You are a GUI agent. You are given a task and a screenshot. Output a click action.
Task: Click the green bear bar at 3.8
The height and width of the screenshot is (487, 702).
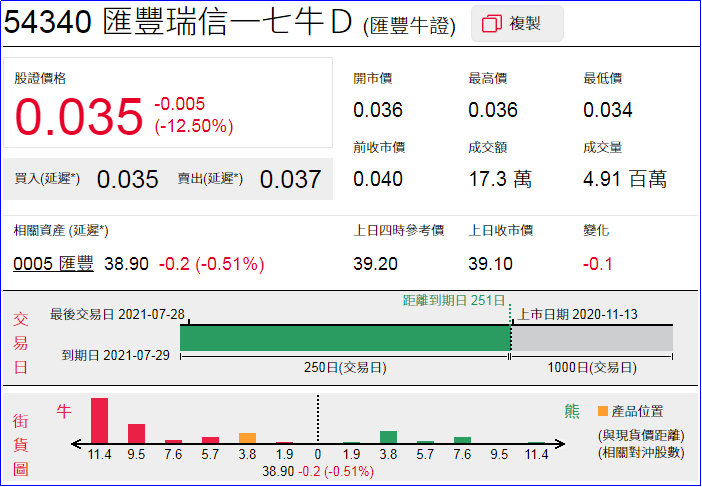[x=389, y=437]
